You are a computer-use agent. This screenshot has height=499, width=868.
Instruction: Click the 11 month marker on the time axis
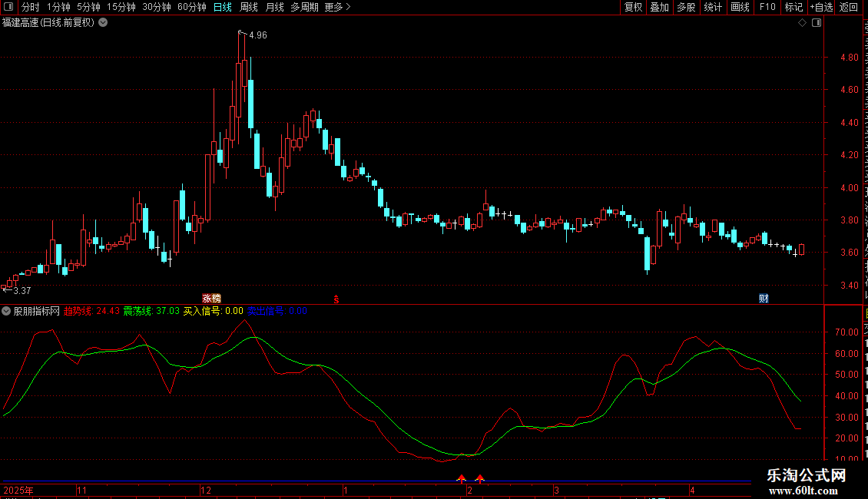[82, 490]
